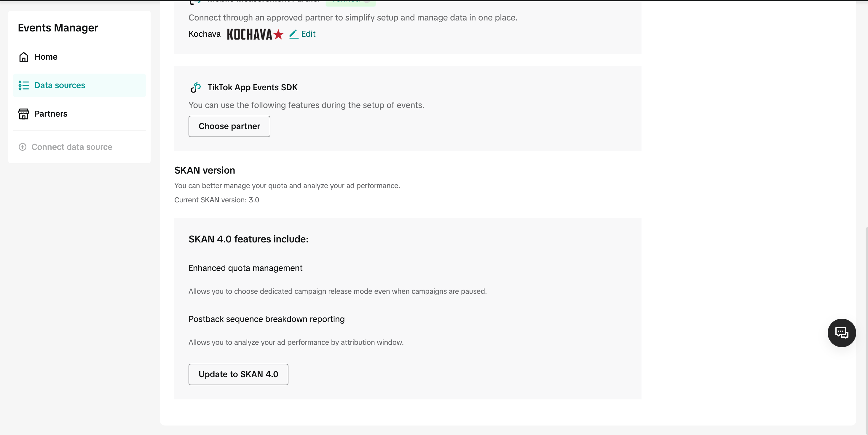
Task: Open the Home icon in sidebar
Action: (24, 57)
